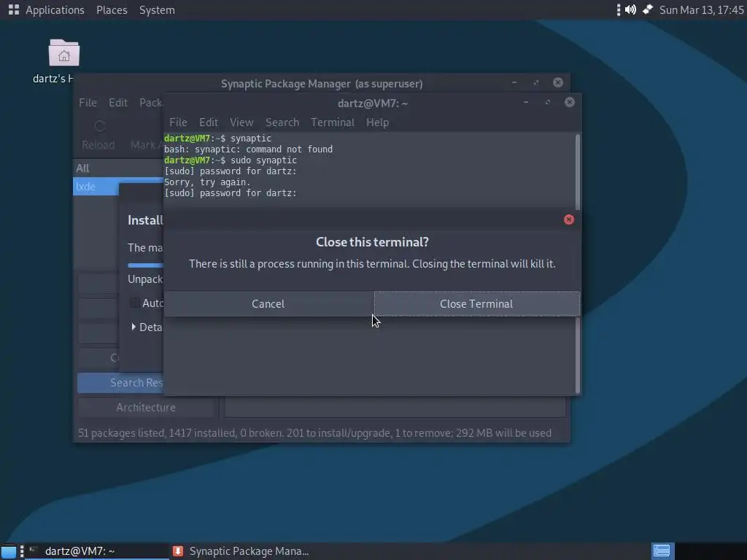747x560 pixels.
Task: Expand the Details disclosure triangle
Action: 133,327
